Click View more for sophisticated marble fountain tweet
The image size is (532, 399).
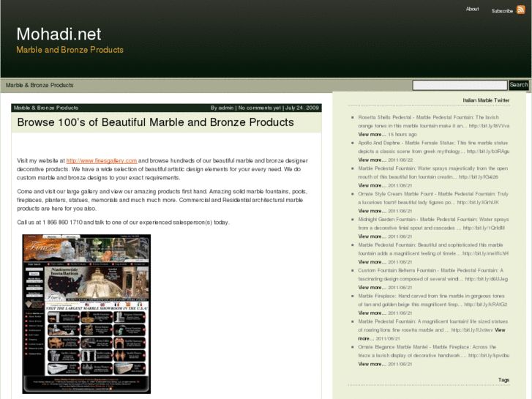372,262
